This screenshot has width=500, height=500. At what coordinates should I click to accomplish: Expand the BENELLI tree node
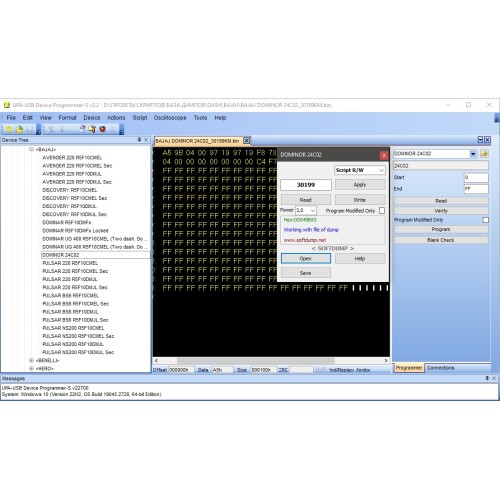[x=31, y=360]
